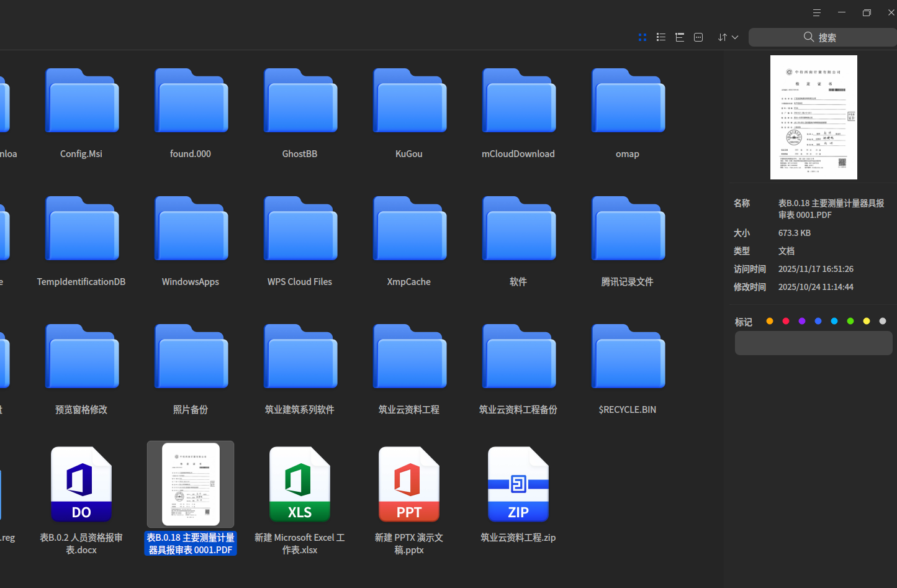Select the WindowsApps folder

point(191,228)
